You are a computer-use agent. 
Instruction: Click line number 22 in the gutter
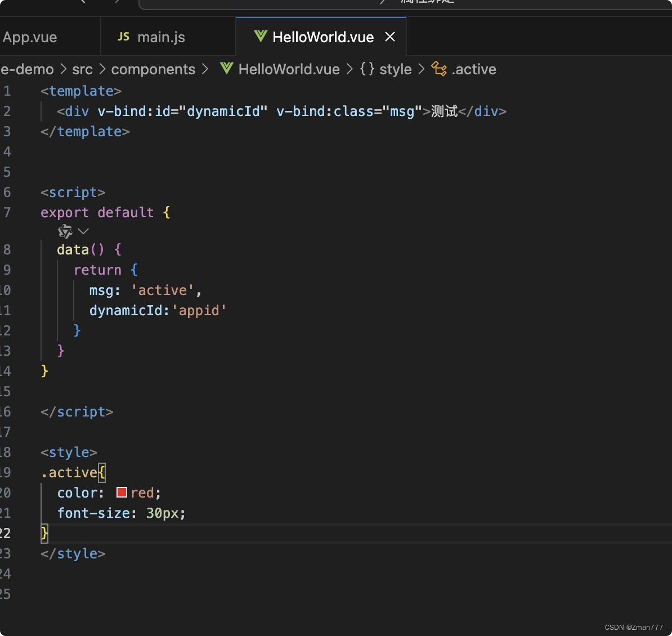tap(7, 533)
